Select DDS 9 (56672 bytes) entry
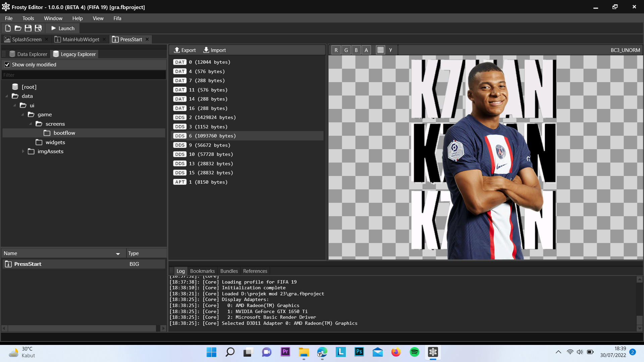The image size is (644, 362). click(248, 145)
